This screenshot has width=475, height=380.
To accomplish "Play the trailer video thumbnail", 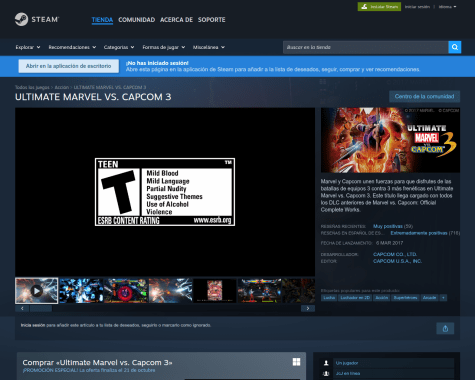I will (x=36, y=291).
